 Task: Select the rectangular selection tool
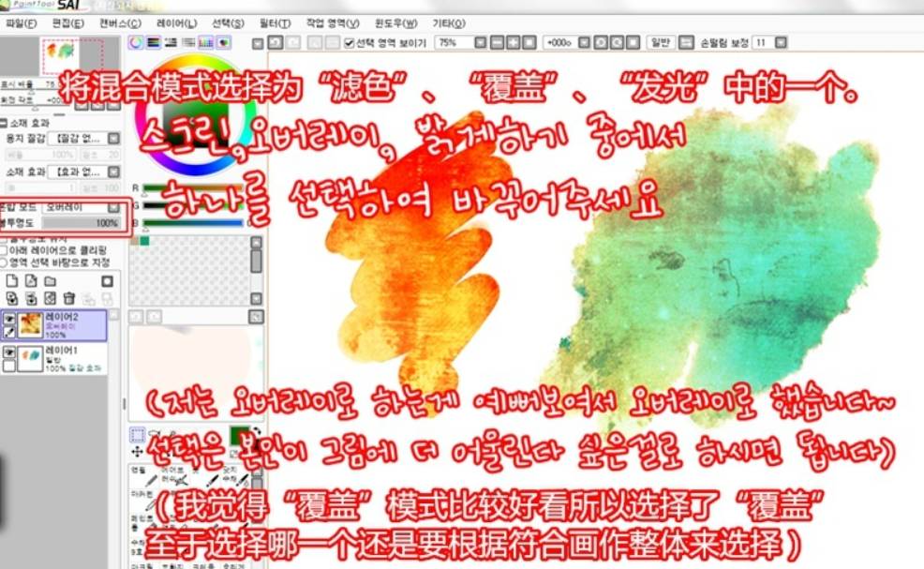[x=137, y=435]
